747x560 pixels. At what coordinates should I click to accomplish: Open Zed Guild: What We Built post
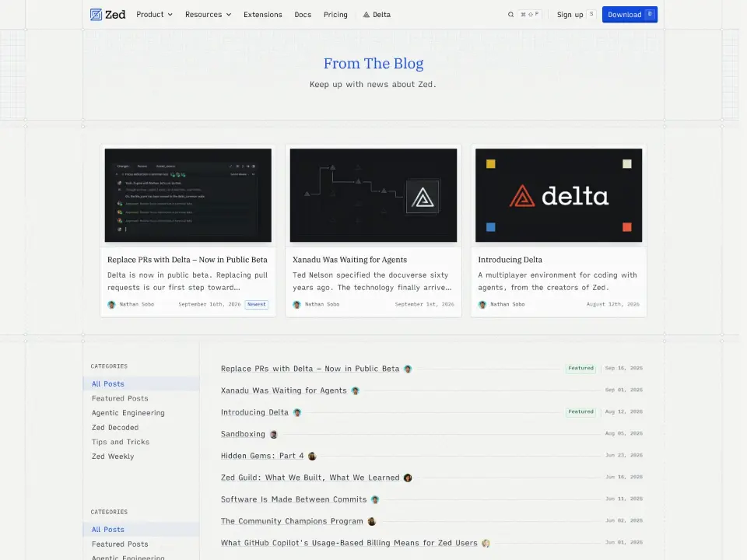tap(310, 478)
